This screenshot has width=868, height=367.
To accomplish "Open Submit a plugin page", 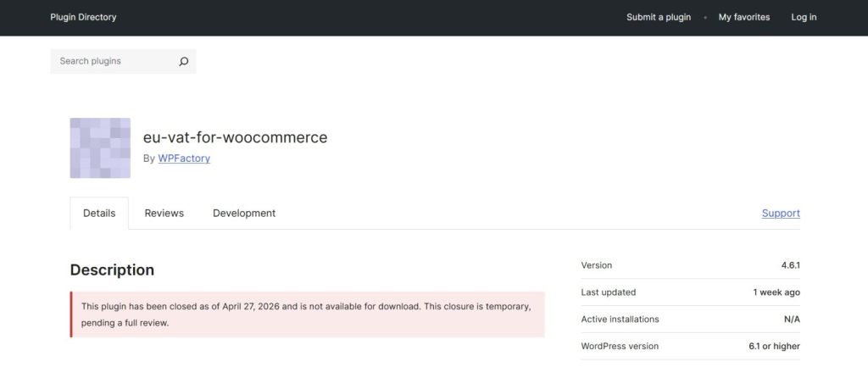I will tap(659, 17).
